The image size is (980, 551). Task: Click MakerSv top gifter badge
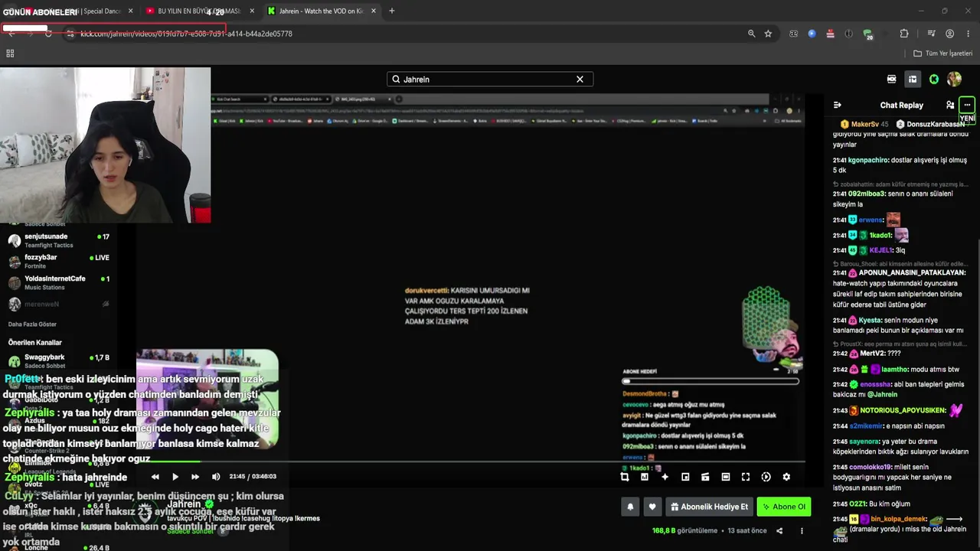pos(864,124)
